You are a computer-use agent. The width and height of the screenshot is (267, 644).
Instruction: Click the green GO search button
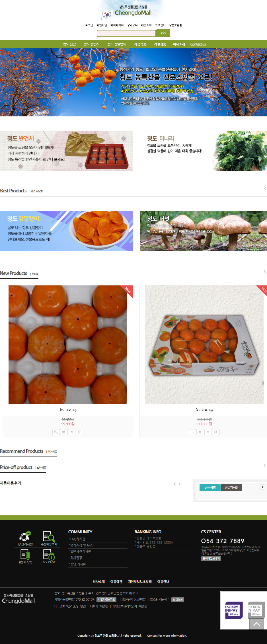tap(163, 33)
